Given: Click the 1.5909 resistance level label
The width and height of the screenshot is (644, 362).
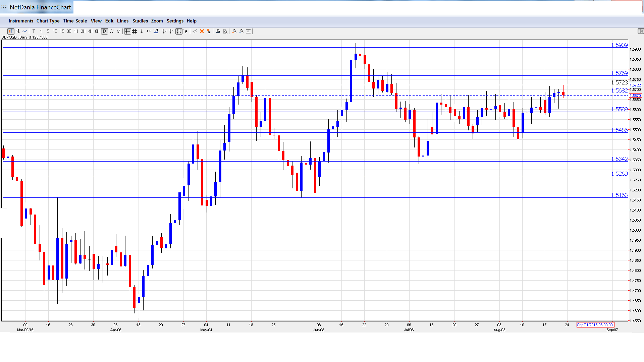Looking at the screenshot, I should click(x=619, y=45).
